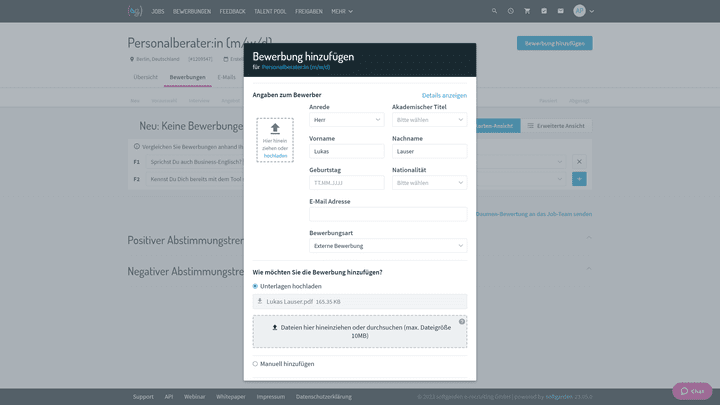Open the Chat widget button
The image size is (720, 405).
click(x=692, y=391)
